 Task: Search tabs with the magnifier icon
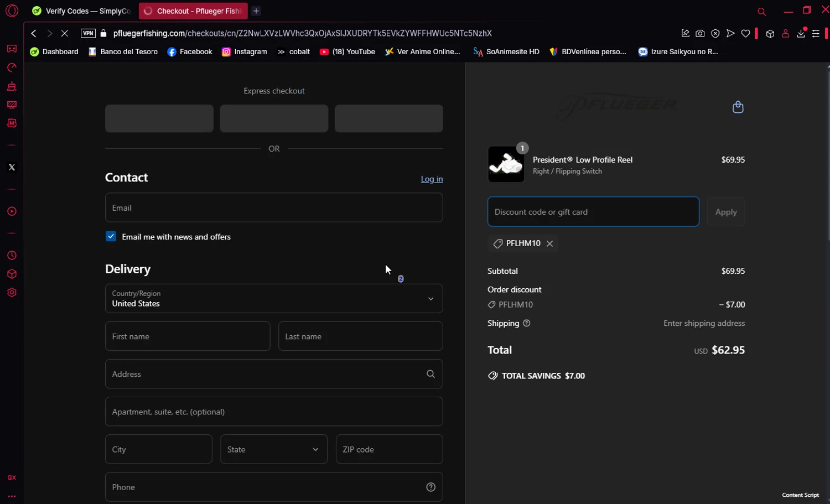click(x=761, y=11)
